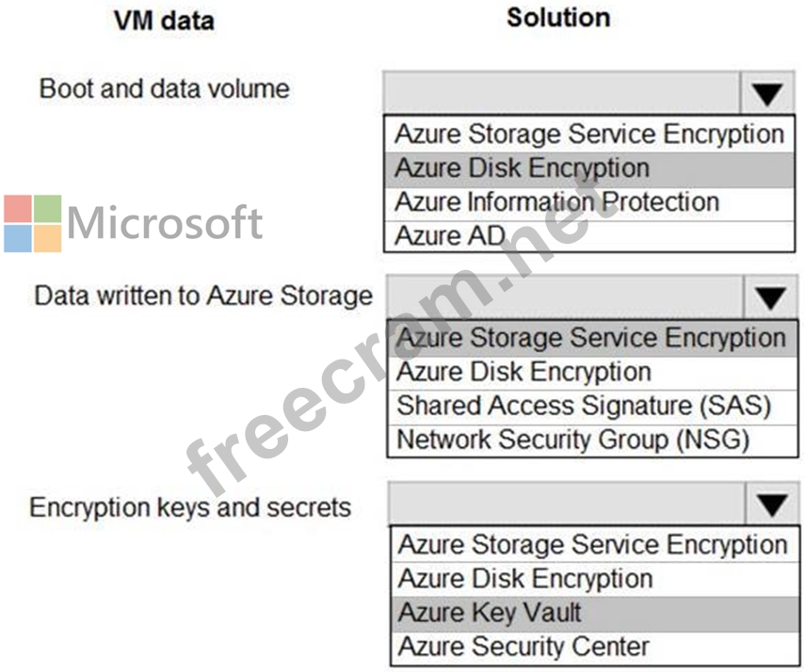Click the Encryption keys and secrets label

pyautogui.click(x=190, y=508)
